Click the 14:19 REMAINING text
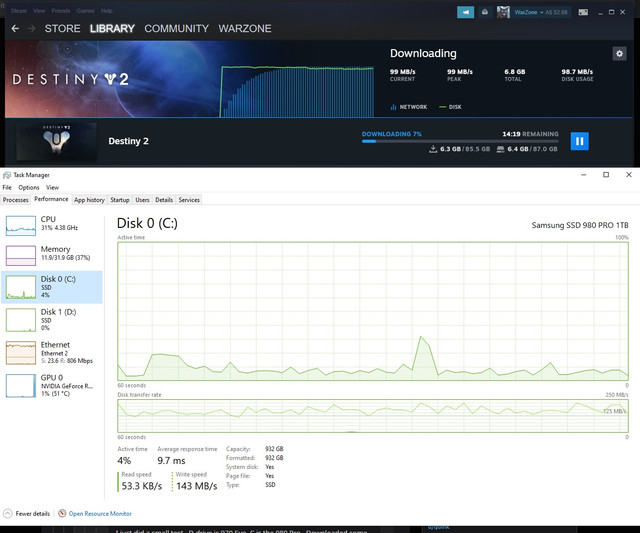 pyautogui.click(x=530, y=134)
